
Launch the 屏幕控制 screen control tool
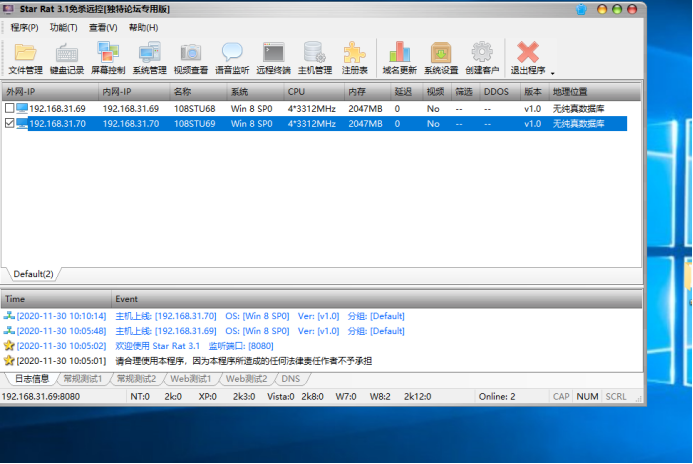pyautogui.click(x=108, y=58)
